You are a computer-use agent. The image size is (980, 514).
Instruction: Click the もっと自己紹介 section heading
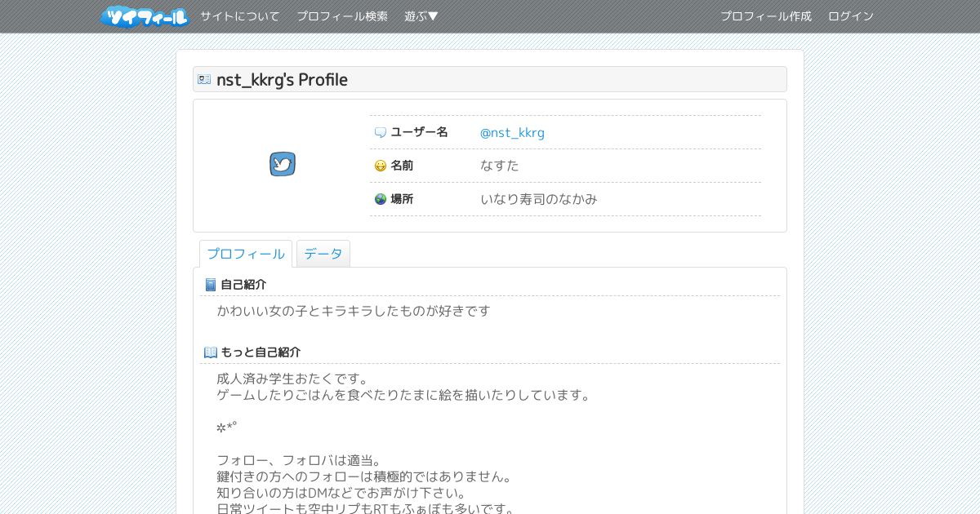[261, 352]
